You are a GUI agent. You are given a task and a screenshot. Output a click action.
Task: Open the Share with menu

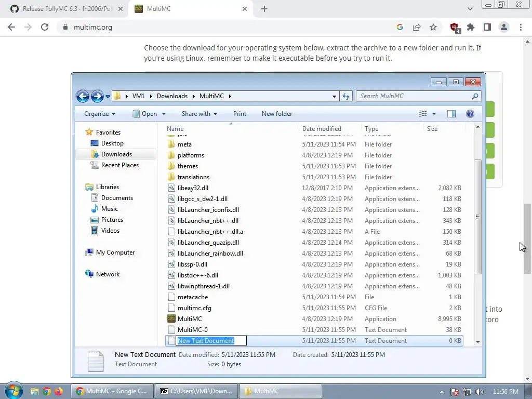(199, 114)
